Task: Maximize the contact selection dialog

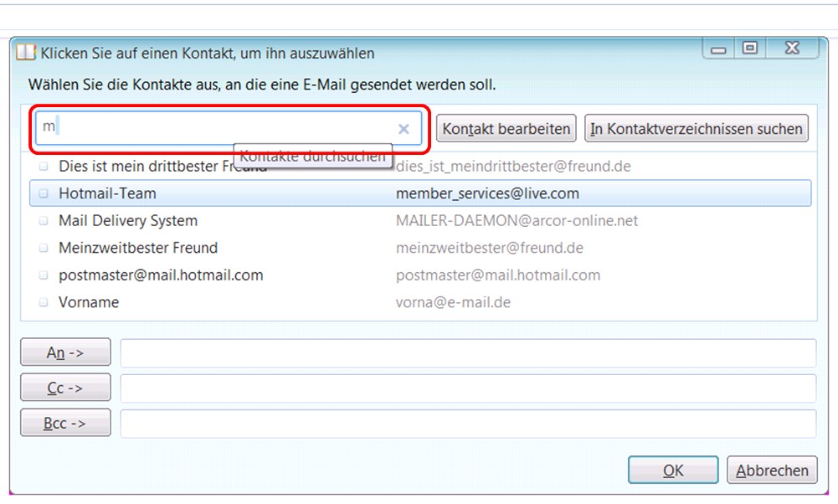Action: tap(750, 48)
